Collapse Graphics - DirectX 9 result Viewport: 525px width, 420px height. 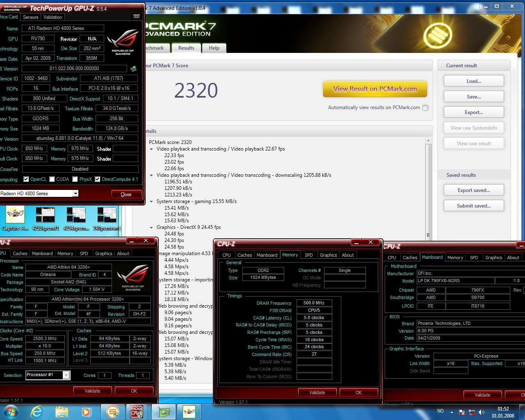pyautogui.click(x=152, y=227)
